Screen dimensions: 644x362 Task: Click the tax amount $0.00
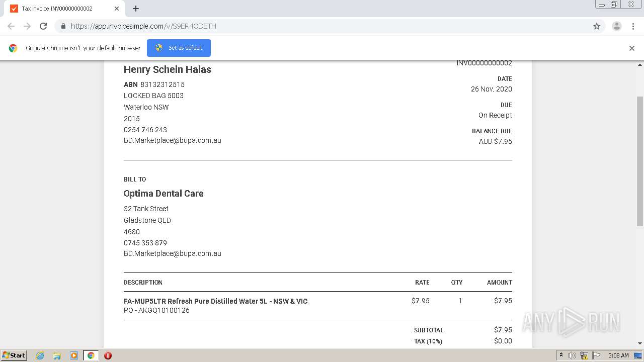(503, 341)
